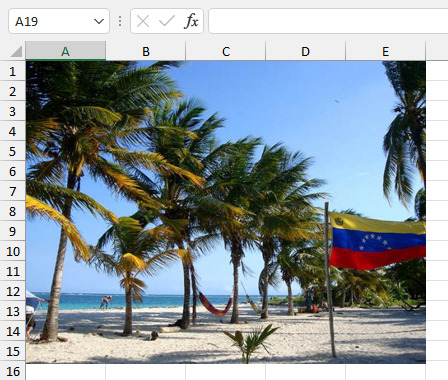Image resolution: width=448 pixels, height=380 pixels.
Task: Click the Enter checkmark icon in formula bar
Action: (x=167, y=21)
